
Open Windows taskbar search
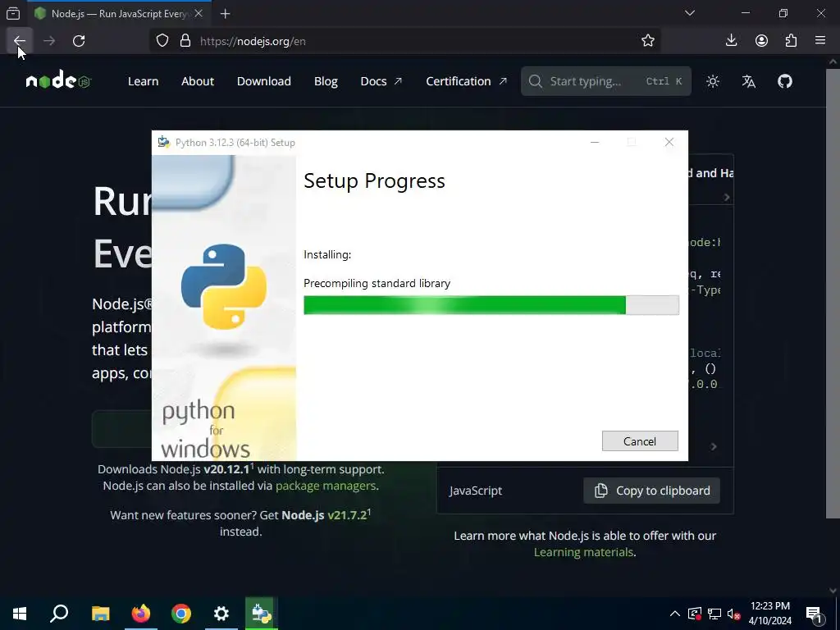pos(59,614)
